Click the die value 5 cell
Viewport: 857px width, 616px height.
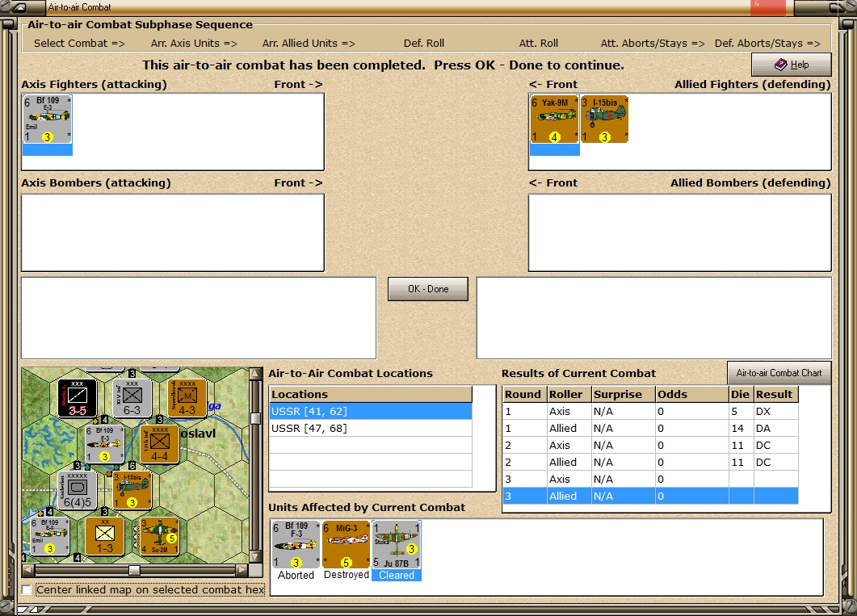[741, 411]
